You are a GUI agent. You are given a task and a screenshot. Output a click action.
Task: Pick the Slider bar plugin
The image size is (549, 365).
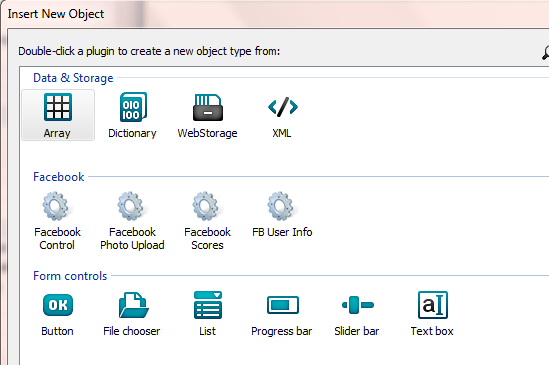(357, 314)
